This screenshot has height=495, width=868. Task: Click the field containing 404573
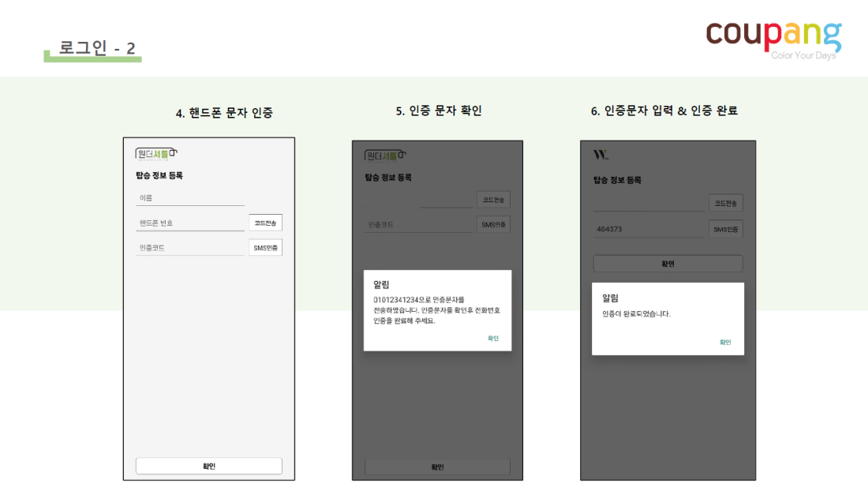click(x=648, y=229)
